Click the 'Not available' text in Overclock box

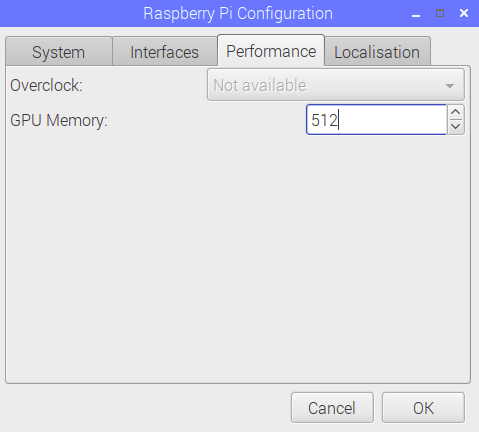tap(260, 85)
